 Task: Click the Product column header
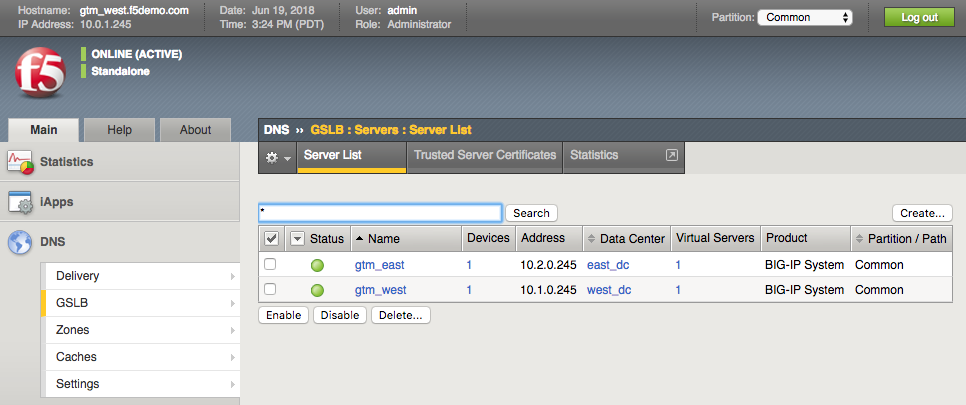(806, 238)
